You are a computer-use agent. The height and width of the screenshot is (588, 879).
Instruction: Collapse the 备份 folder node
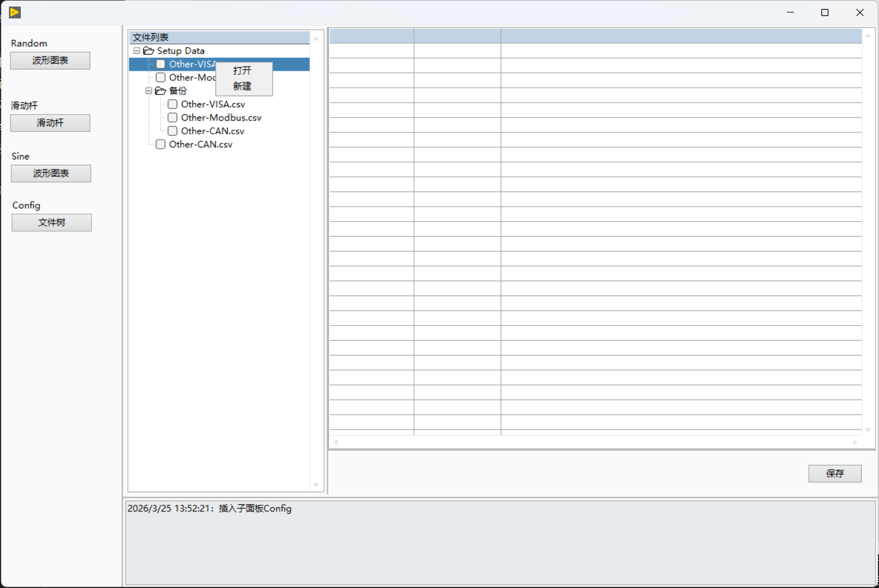[x=149, y=91]
